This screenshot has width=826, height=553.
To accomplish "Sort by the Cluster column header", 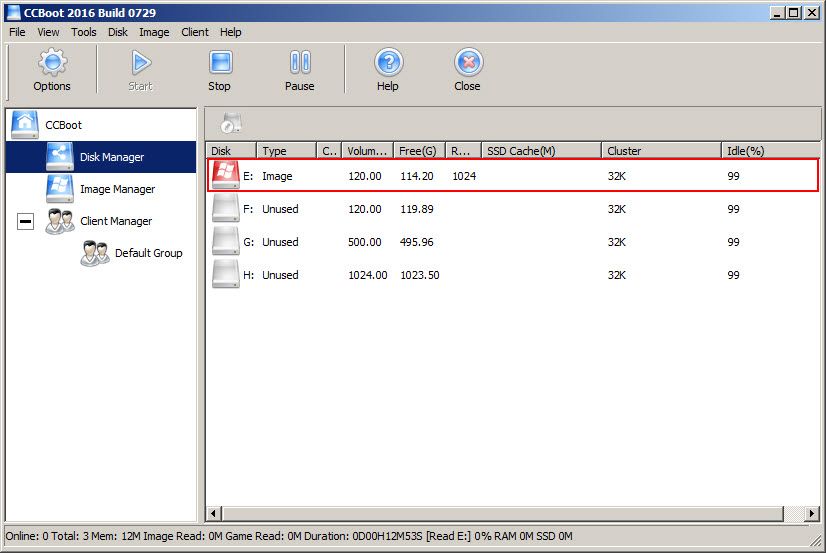I will coord(661,151).
